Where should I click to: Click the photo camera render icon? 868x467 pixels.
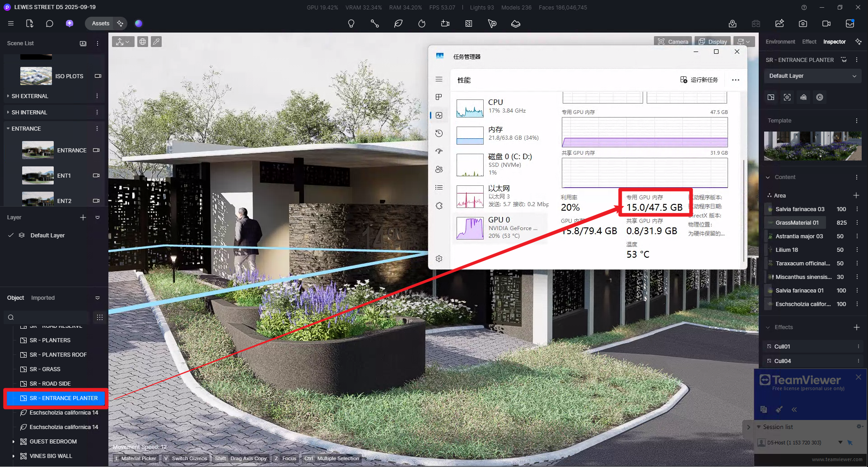[x=803, y=24]
